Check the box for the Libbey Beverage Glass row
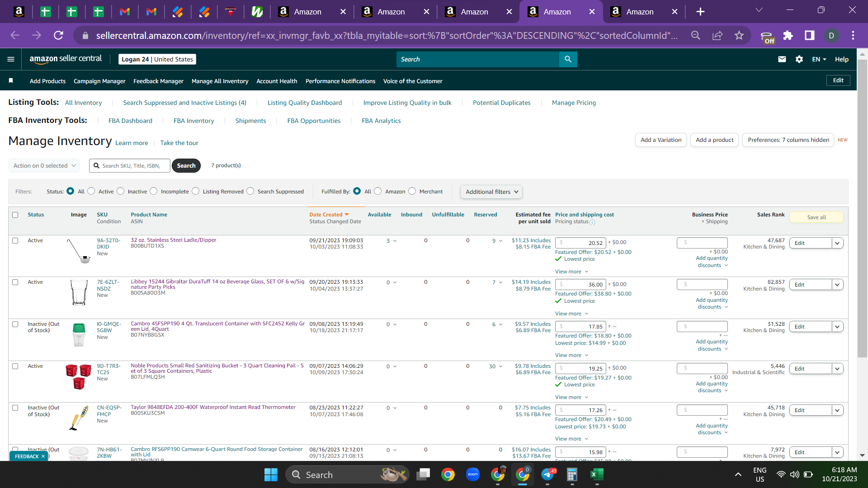This screenshot has width=868, height=488. [15, 282]
